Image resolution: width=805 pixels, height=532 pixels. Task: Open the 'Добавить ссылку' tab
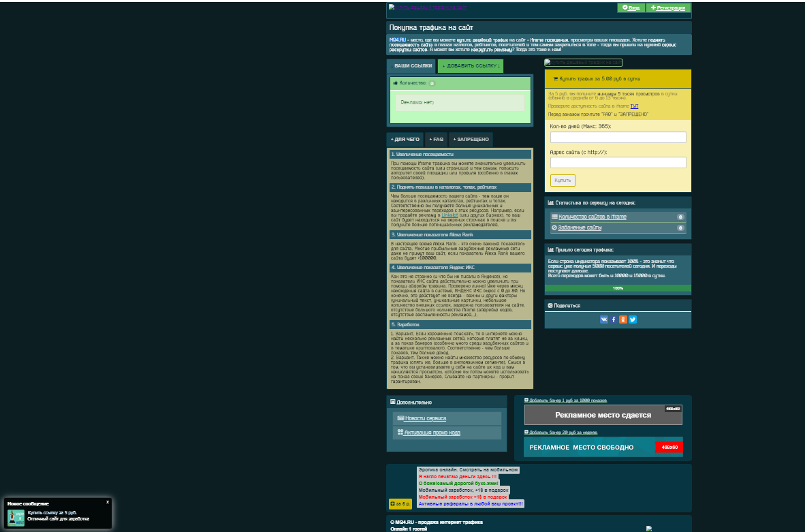point(470,66)
